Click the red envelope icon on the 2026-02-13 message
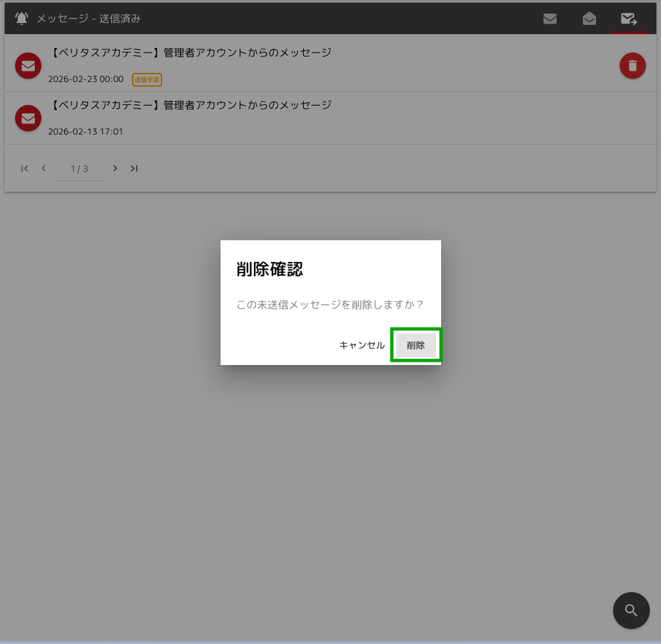 [x=28, y=118]
